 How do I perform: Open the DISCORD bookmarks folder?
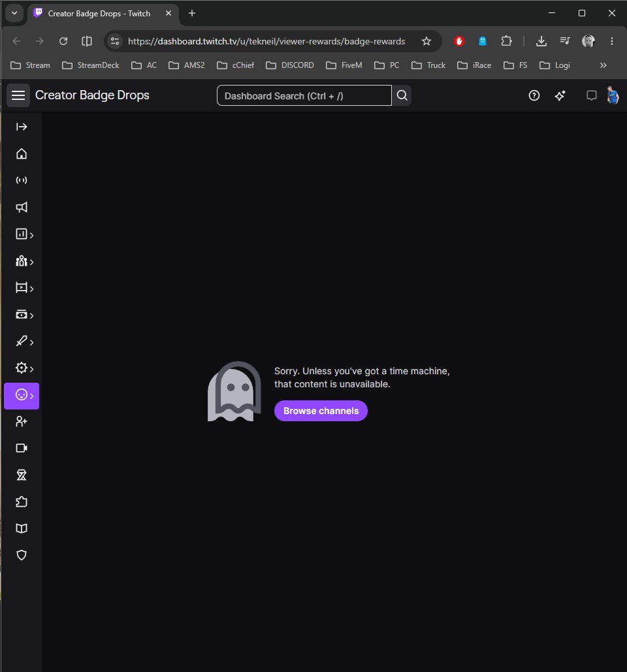[290, 65]
